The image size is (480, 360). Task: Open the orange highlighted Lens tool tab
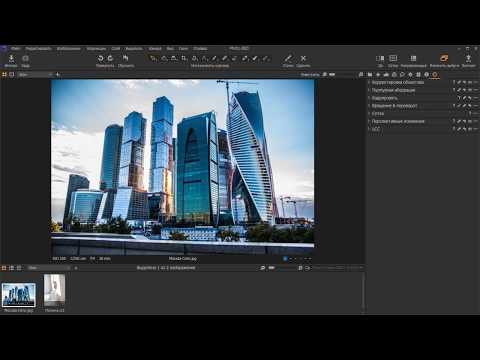pos(435,75)
